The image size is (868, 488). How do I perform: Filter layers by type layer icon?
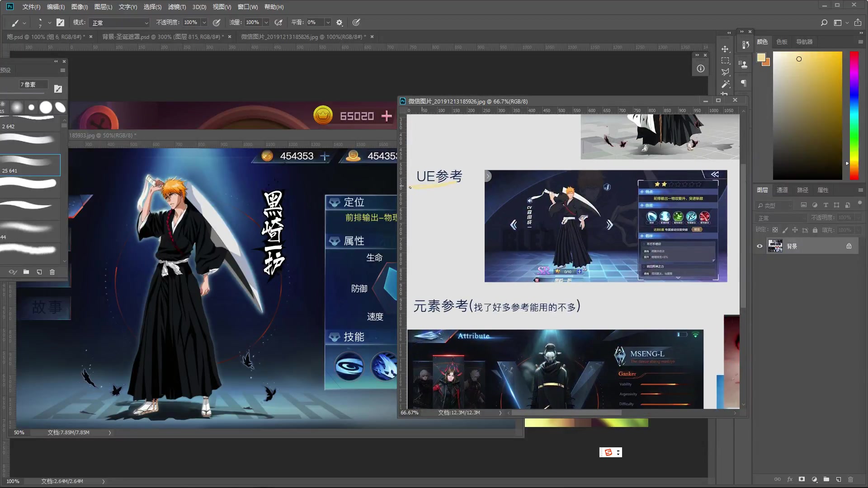click(826, 205)
